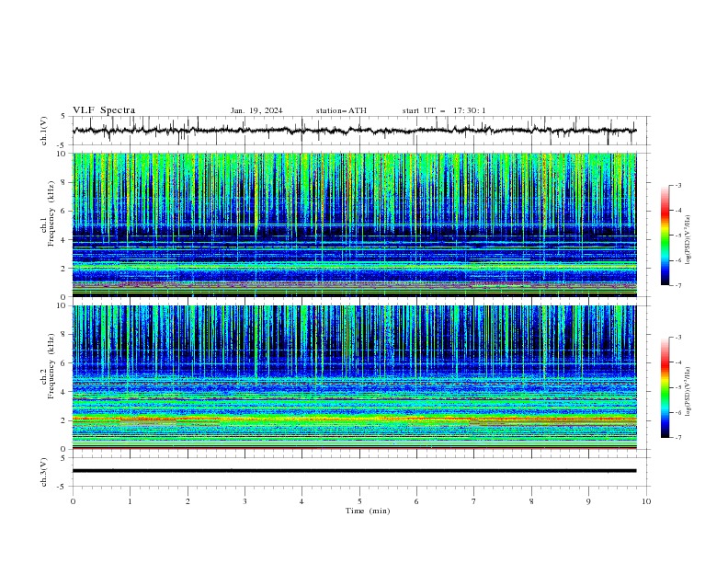Click the "5" tick on ch.3(V) axis

coord(63,457)
